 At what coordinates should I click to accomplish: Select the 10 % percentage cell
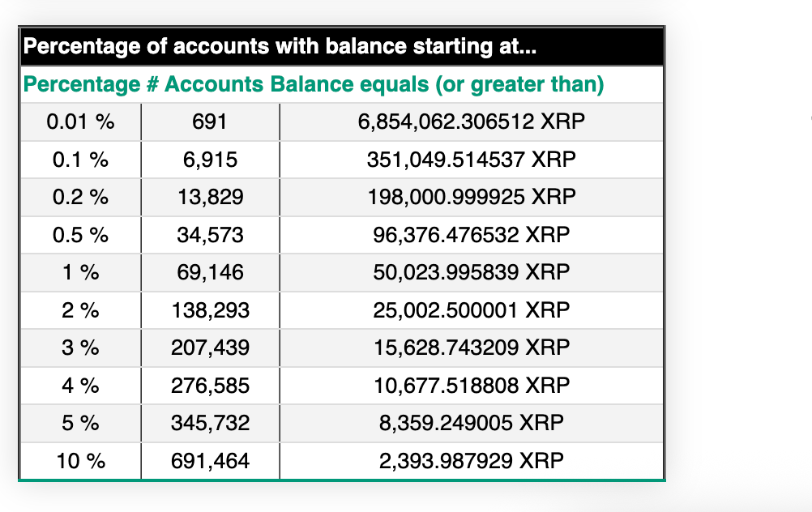(80, 462)
